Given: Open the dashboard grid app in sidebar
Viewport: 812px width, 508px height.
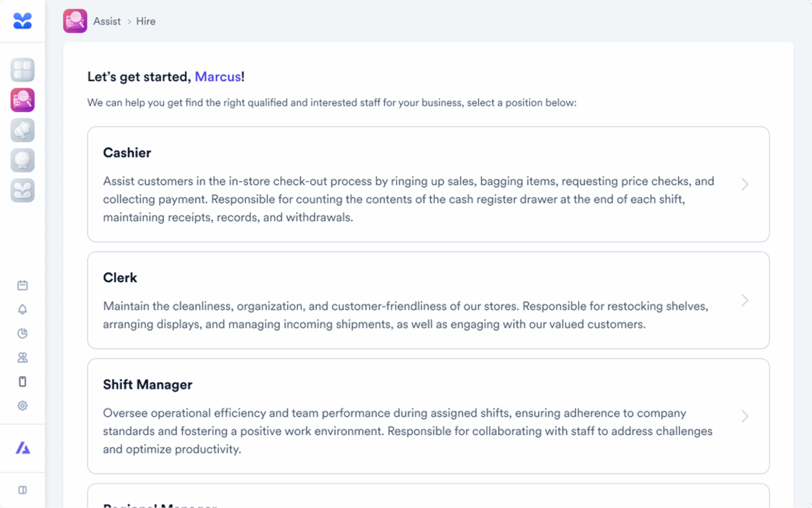Looking at the screenshot, I should coord(22,70).
